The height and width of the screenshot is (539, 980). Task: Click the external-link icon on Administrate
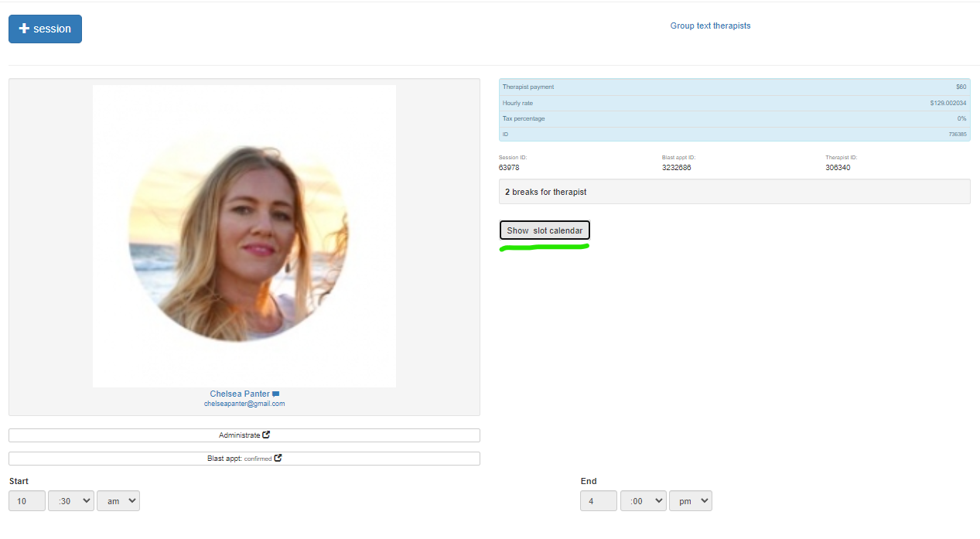267,435
